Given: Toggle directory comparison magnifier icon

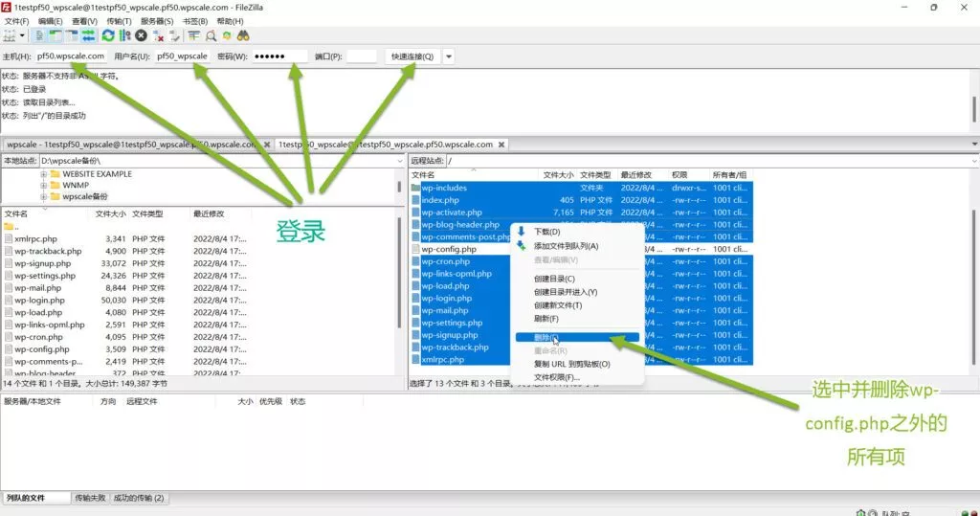Looking at the screenshot, I should pyautogui.click(x=211, y=35).
